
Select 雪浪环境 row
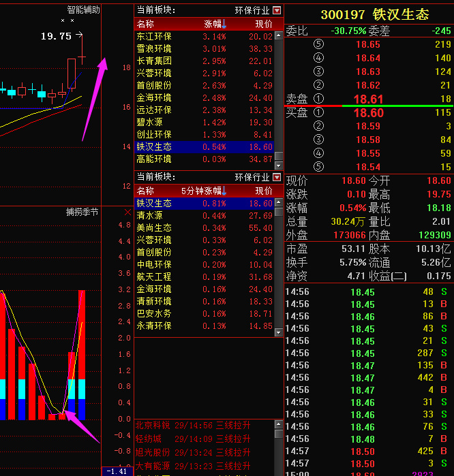(x=205, y=48)
